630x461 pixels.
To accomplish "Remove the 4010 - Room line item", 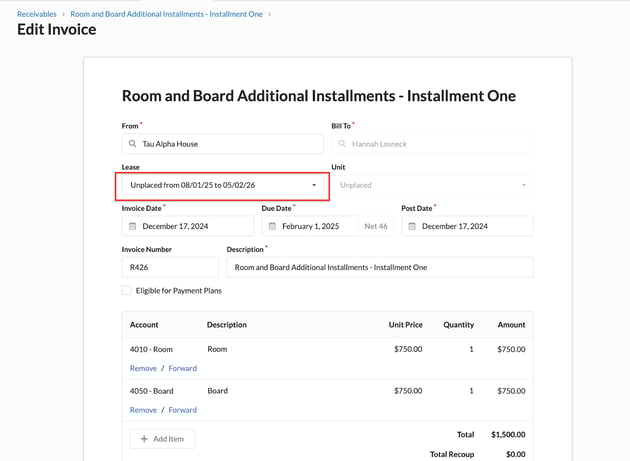I will tap(143, 368).
